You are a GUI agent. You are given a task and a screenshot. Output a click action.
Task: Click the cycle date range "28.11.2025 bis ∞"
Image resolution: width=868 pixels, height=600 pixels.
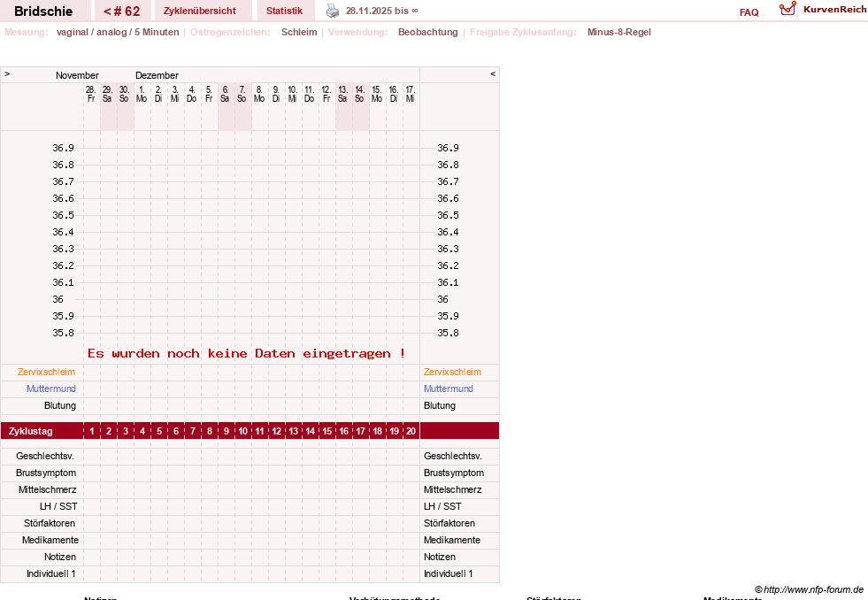point(382,12)
